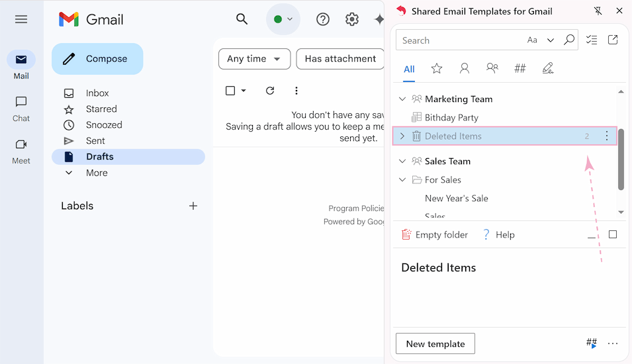Click in the templates Search field
This screenshot has width=632, height=364.
click(459, 40)
